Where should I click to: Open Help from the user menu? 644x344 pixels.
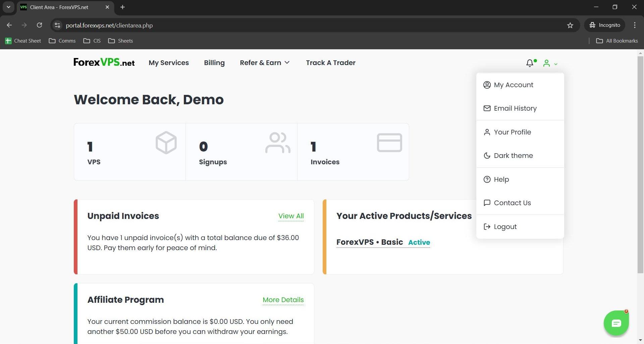click(520, 179)
